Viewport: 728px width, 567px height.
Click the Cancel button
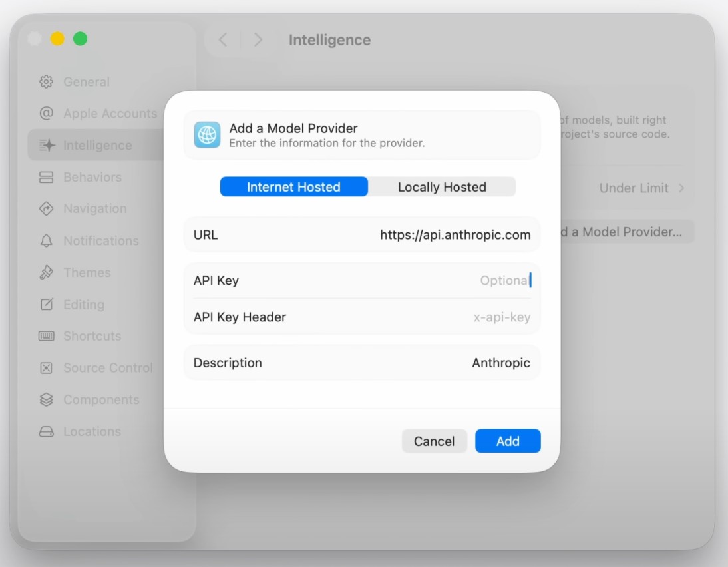(x=434, y=441)
